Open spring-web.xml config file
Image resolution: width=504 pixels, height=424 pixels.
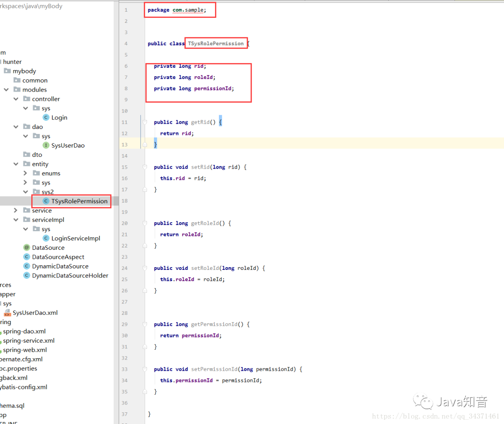click(25, 350)
